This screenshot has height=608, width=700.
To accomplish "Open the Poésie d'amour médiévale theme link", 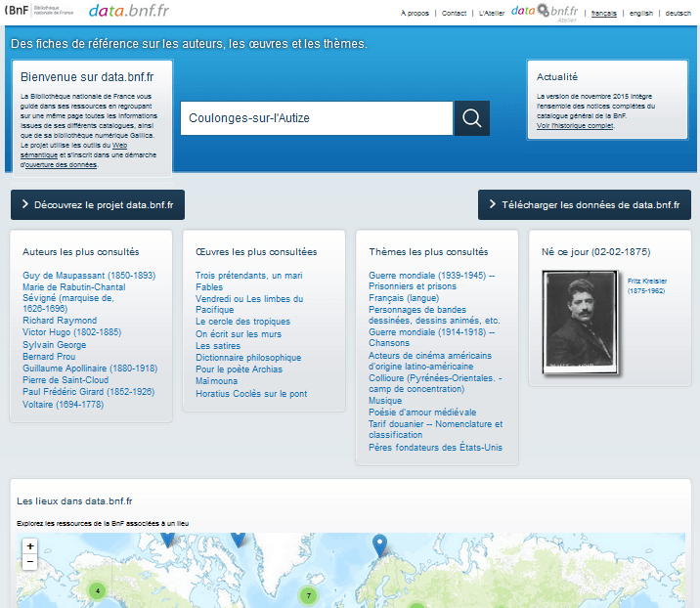I will (x=422, y=413).
